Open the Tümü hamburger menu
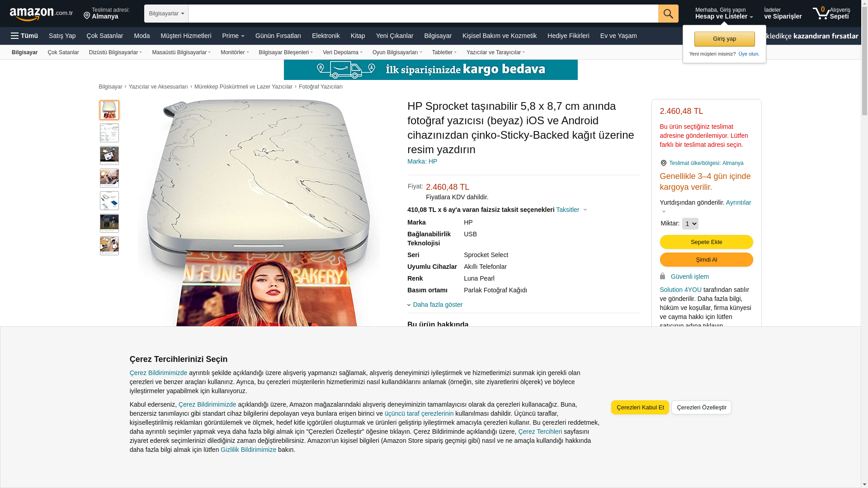This screenshot has height=488, width=868. tap(24, 36)
